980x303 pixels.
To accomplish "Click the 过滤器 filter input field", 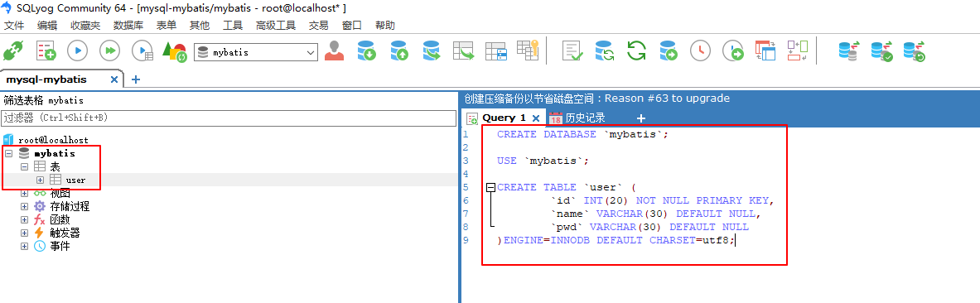I will coord(229,118).
